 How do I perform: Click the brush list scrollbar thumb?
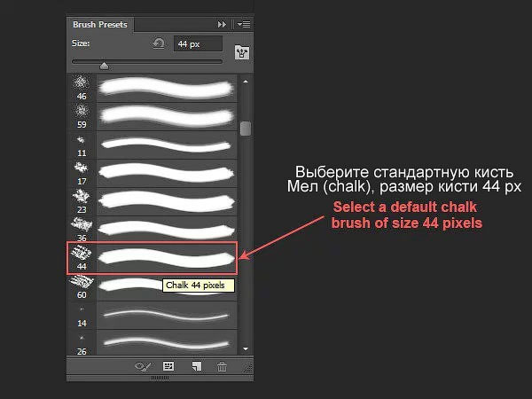246,129
